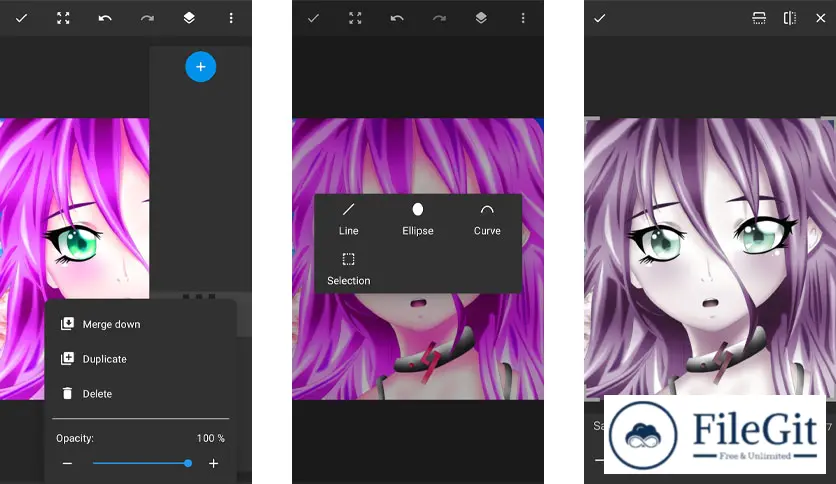Confirm with checkmark in right screenshot

pos(600,18)
